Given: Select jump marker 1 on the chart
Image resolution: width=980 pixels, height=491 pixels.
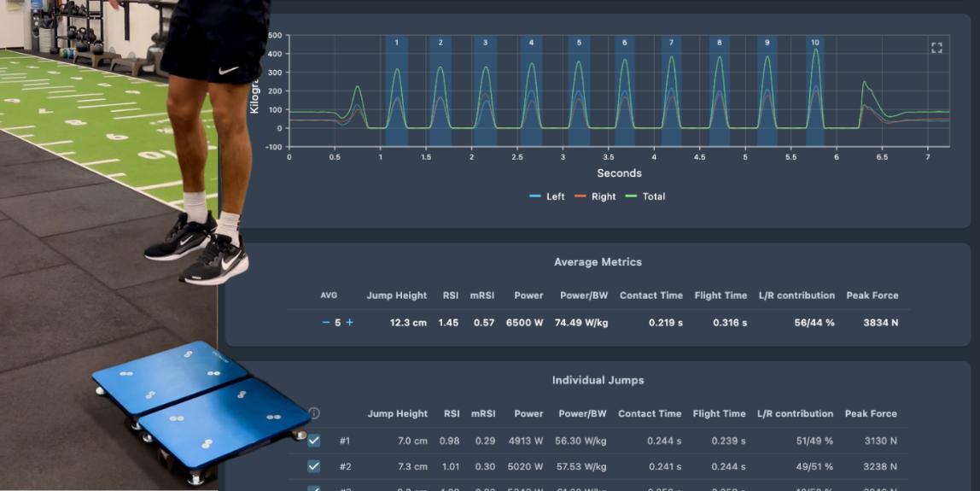Looking at the screenshot, I should 396,43.
